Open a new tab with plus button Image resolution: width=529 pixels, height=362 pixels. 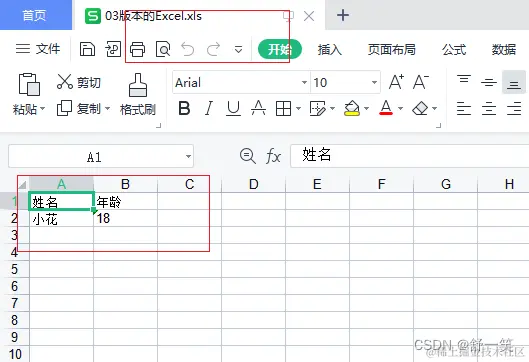(x=343, y=15)
